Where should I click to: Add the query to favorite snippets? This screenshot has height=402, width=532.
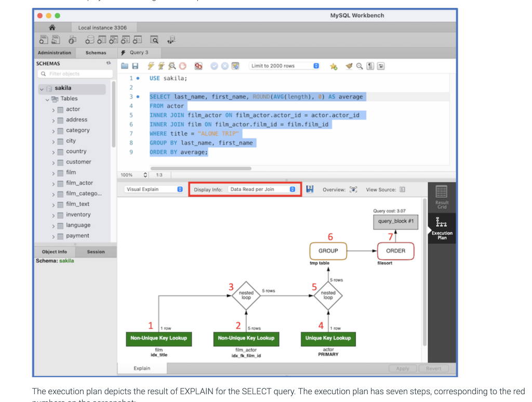point(334,66)
